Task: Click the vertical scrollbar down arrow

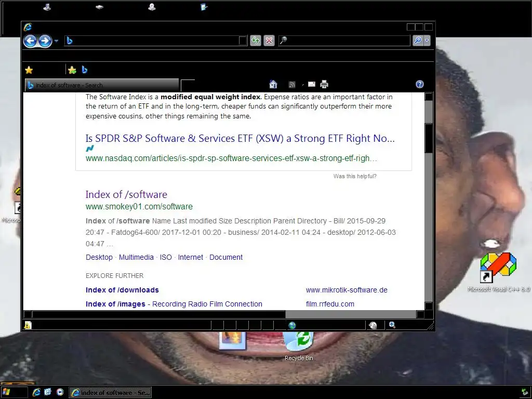Action: (429, 305)
